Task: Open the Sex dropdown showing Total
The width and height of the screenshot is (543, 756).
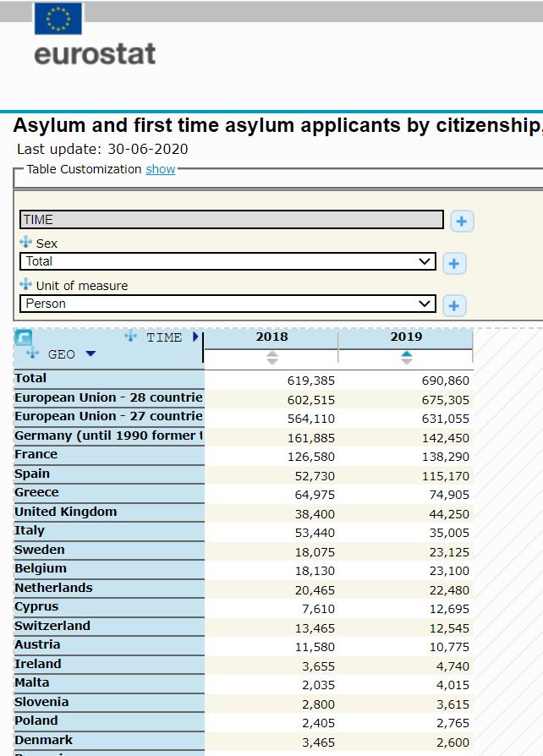Action: 228,261
